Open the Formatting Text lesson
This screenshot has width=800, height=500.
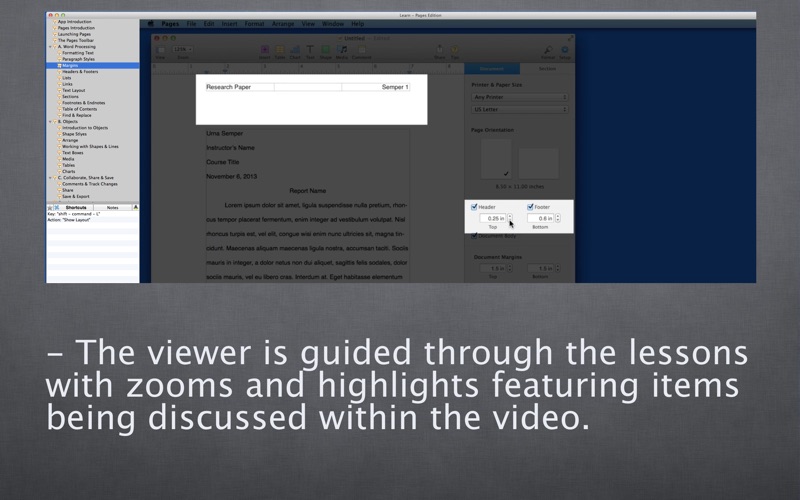tap(78, 53)
